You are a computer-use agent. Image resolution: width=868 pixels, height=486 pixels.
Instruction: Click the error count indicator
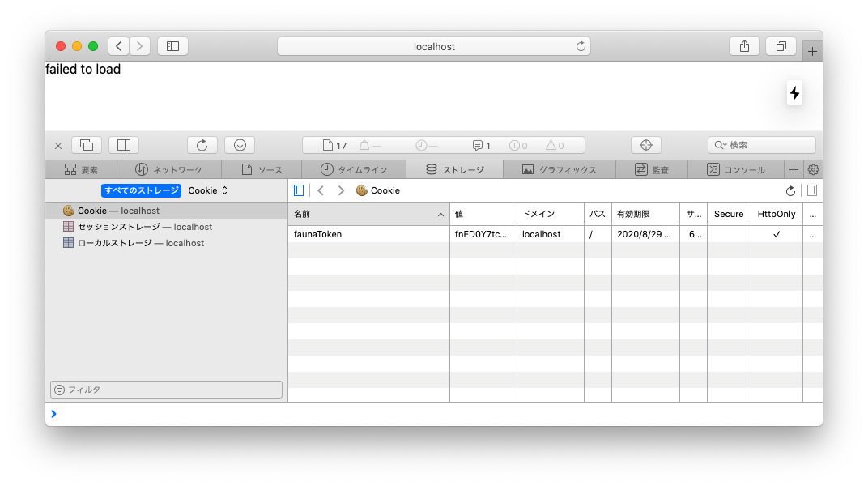pyautogui.click(x=518, y=145)
